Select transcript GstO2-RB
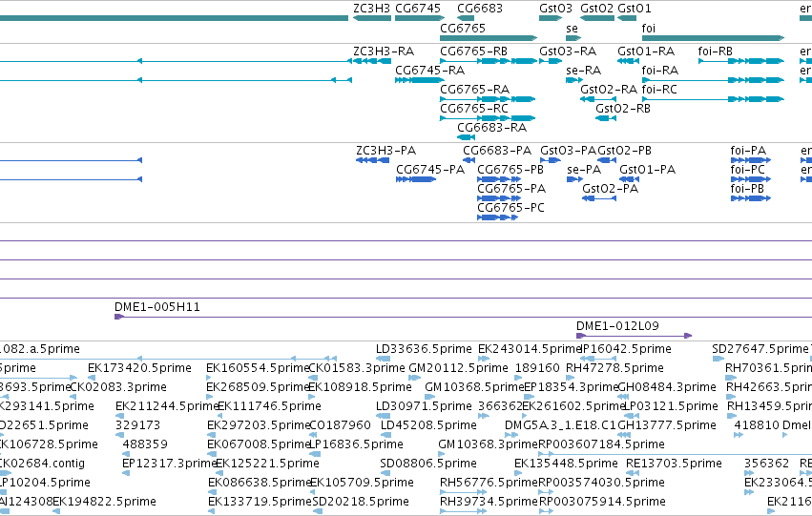Image resolution: width=812 pixels, height=516 pixels. 606,118
